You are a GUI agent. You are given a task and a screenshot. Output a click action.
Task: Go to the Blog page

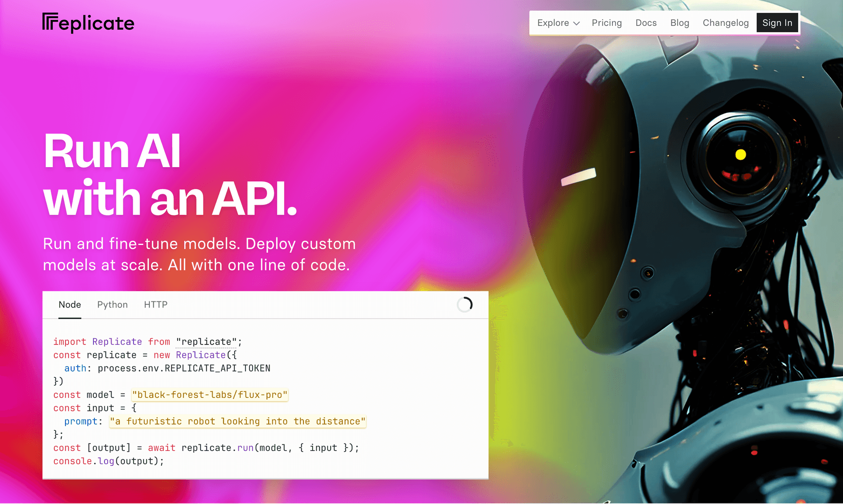[679, 23]
